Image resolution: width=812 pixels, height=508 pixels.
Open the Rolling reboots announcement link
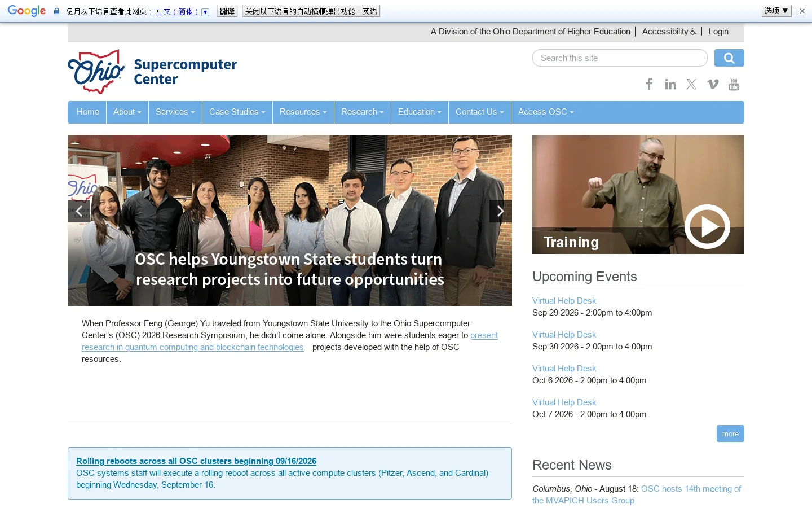point(196,461)
